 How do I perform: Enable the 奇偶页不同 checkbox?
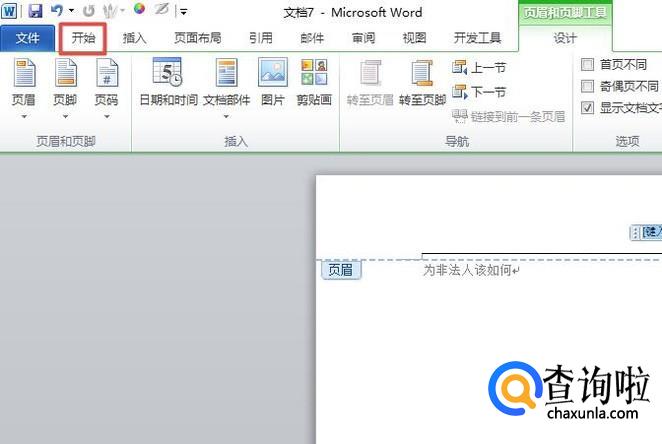pyautogui.click(x=587, y=86)
